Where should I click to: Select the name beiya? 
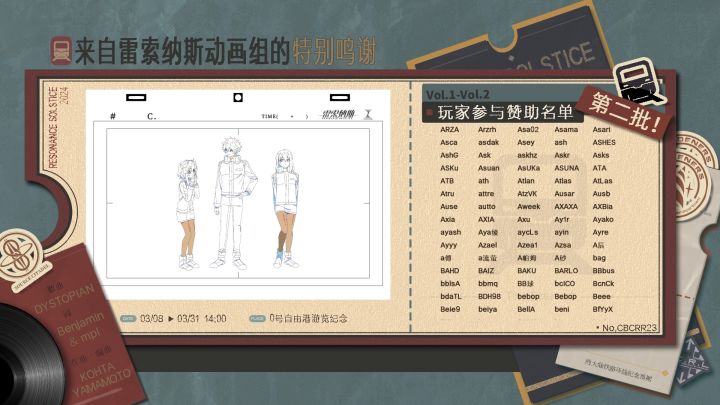[x=487, y=309]
